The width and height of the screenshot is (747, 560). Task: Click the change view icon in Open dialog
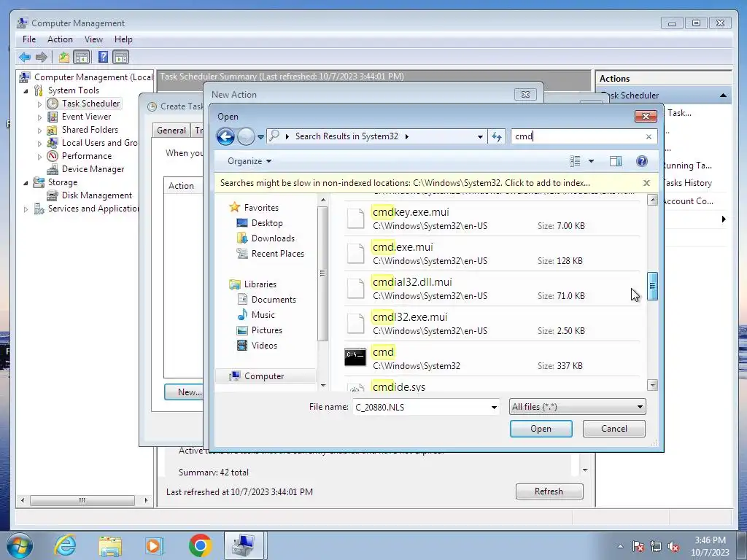[x=575, y=161]
